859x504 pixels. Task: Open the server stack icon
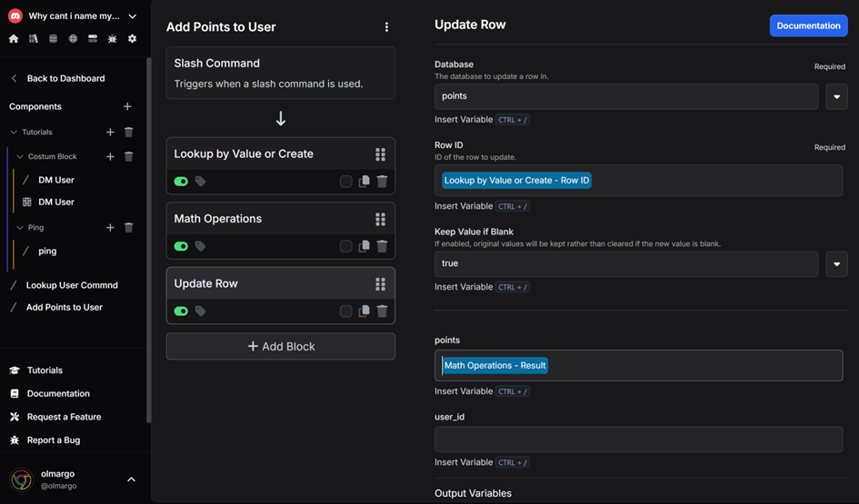coord(93,39)
